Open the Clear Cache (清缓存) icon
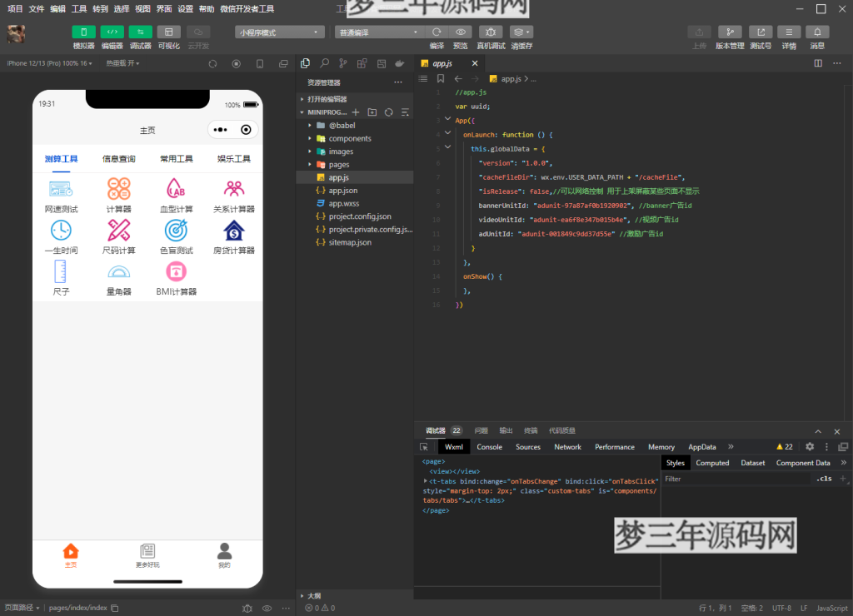 click(x=521, y=32)
